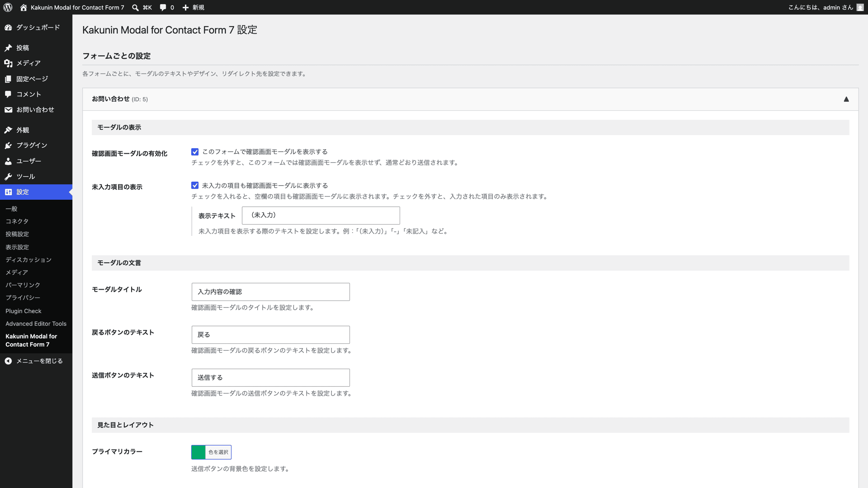Viewport: 868px width, 488px height.
Task: Click the モーダルタイトル input field
Action: (x=271, y=292)
